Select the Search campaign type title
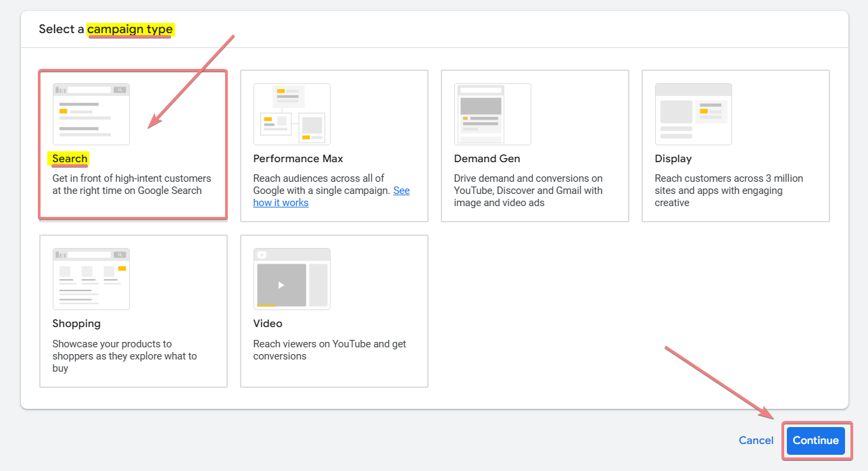868x471 pixels. pyautogui.click(x=70, y=159)
